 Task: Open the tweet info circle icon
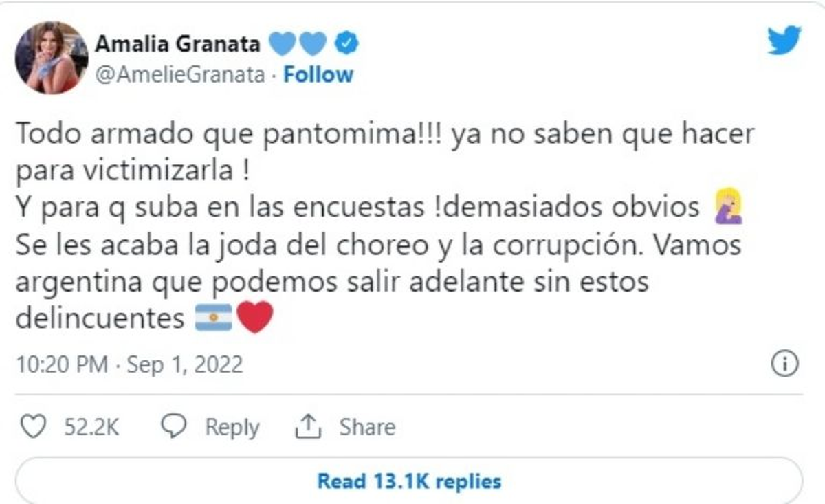pyautogui.click(x=784, y=364)
